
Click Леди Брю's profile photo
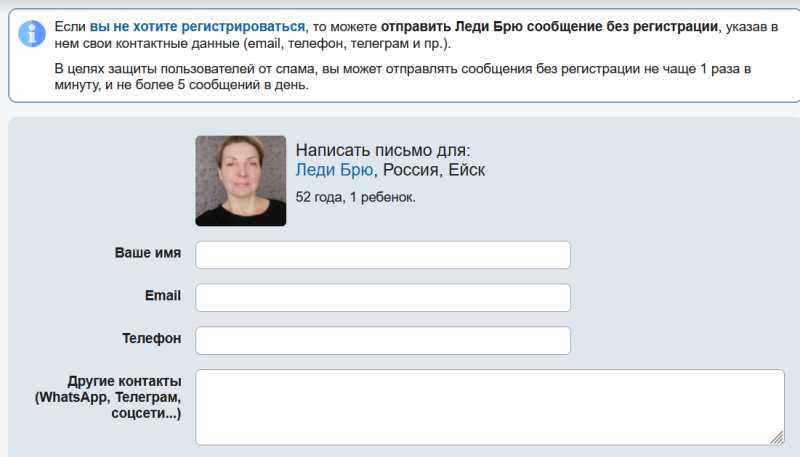coord(240,181)
